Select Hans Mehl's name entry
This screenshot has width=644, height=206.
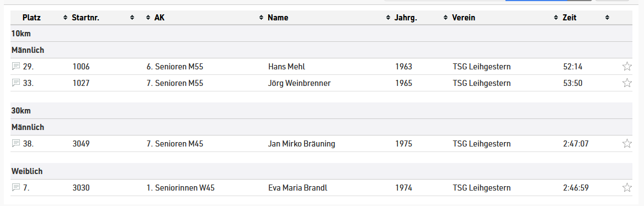(286, 67)
